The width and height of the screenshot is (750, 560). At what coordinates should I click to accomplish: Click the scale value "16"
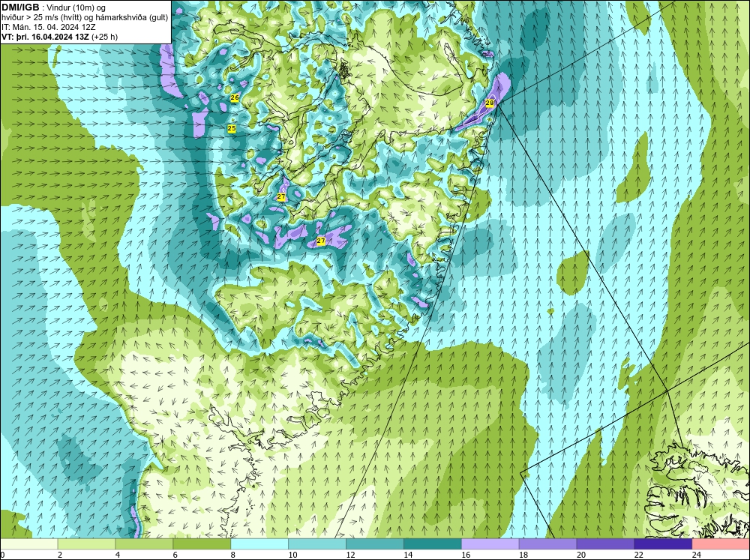tap(466, 555)
